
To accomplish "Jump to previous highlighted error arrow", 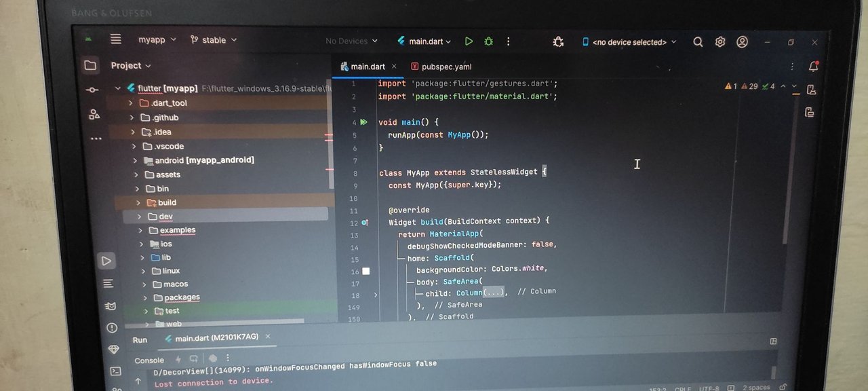I will (783, 87).
